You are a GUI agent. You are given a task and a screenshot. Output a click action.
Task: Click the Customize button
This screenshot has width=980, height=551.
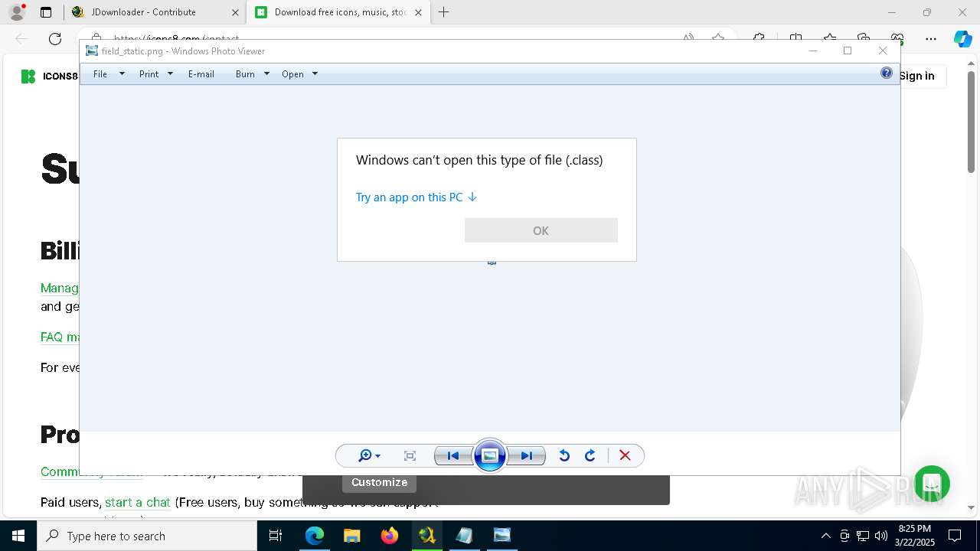click(379, 482)
